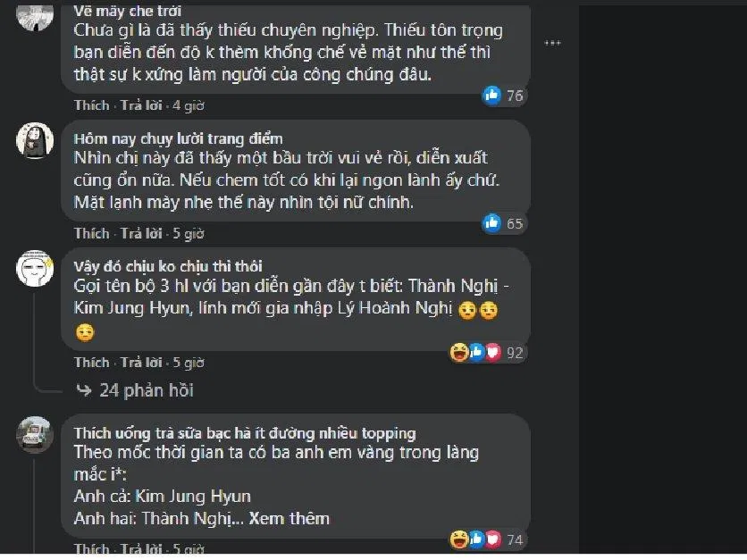Open the avatar of Vẽ mây che trời

pyautogui.click(x=36, y=16)
